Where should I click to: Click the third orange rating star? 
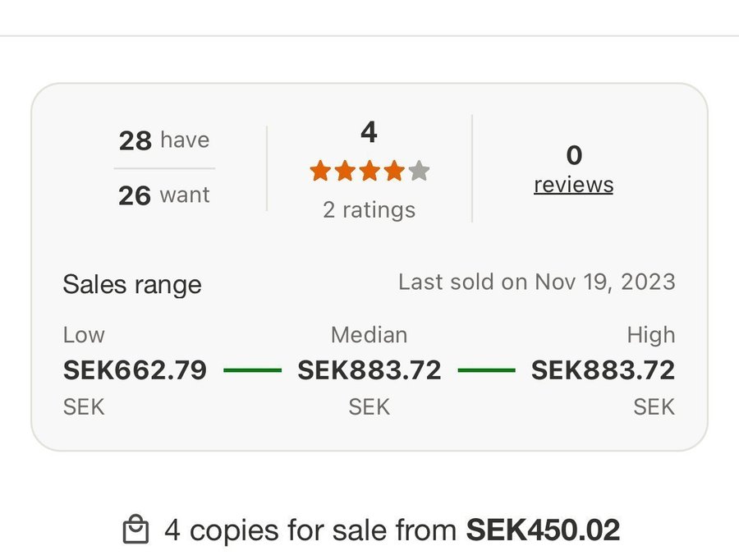(369, 171)
